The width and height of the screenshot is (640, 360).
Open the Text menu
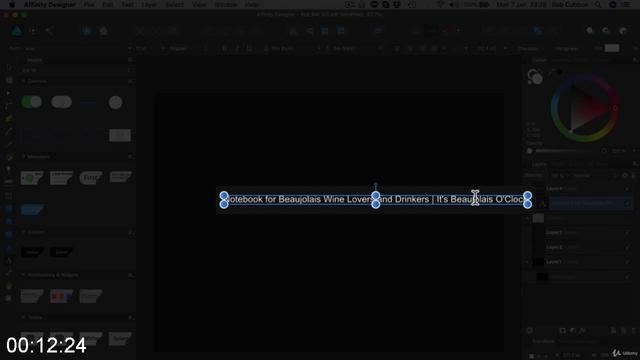click(127, 4)
